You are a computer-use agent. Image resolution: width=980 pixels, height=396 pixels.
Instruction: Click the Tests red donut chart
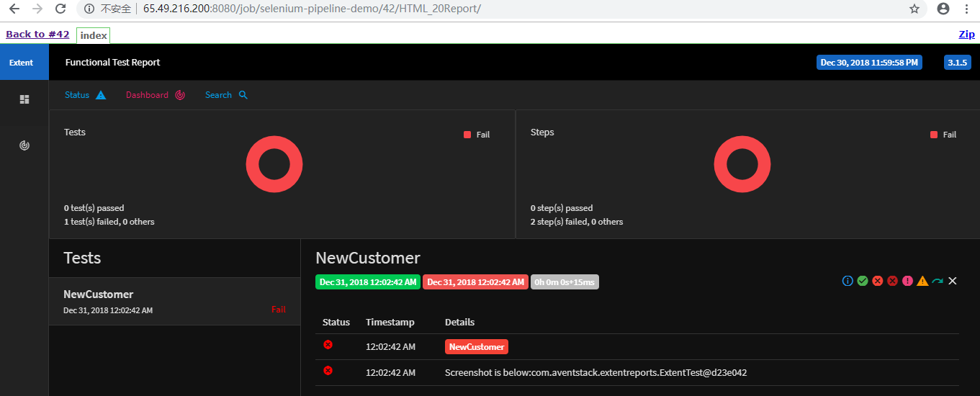(274, 165)
